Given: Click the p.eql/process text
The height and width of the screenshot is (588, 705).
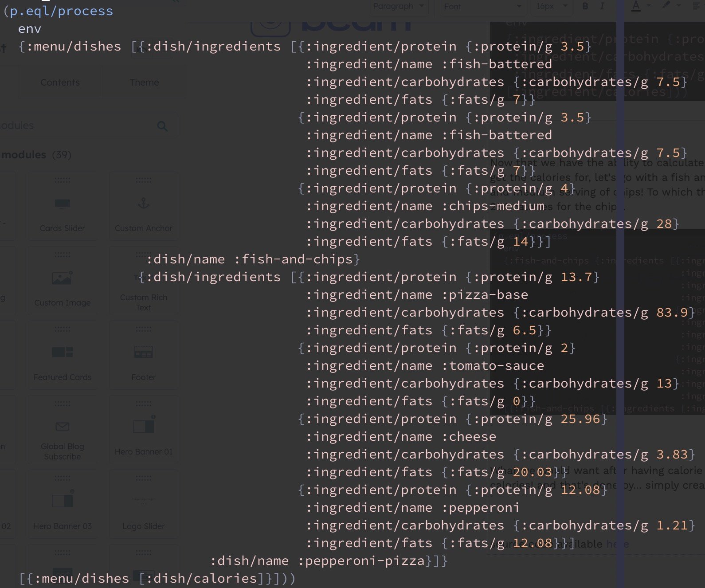Looking at the screenshot, I should (61, 11).
